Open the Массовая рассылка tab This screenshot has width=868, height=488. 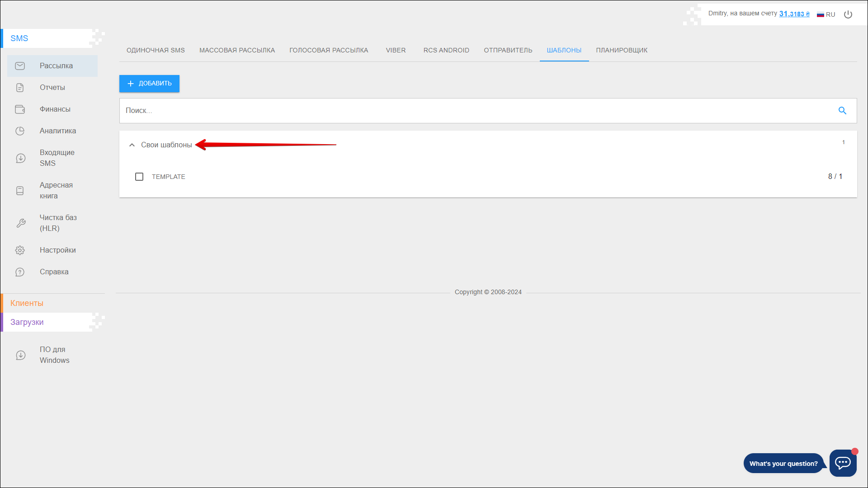237,50
